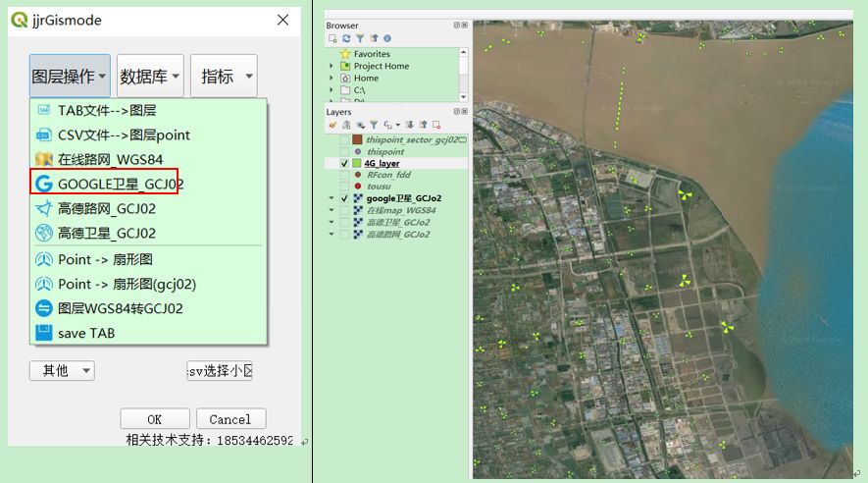Open Layer Styling panel icon
868x483 pixels.
coord(332,125)
